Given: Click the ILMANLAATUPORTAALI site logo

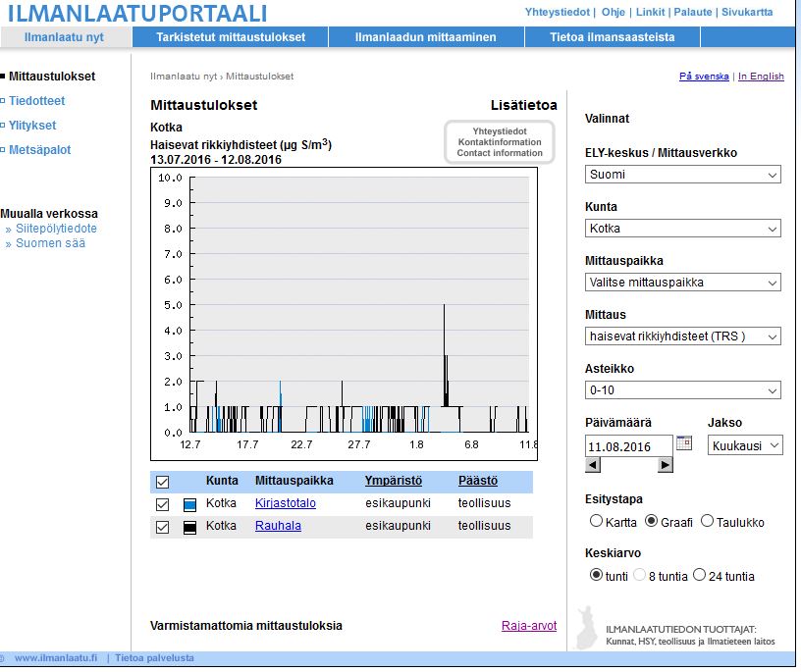Looking at the screenshot, I should pos(137,14).
